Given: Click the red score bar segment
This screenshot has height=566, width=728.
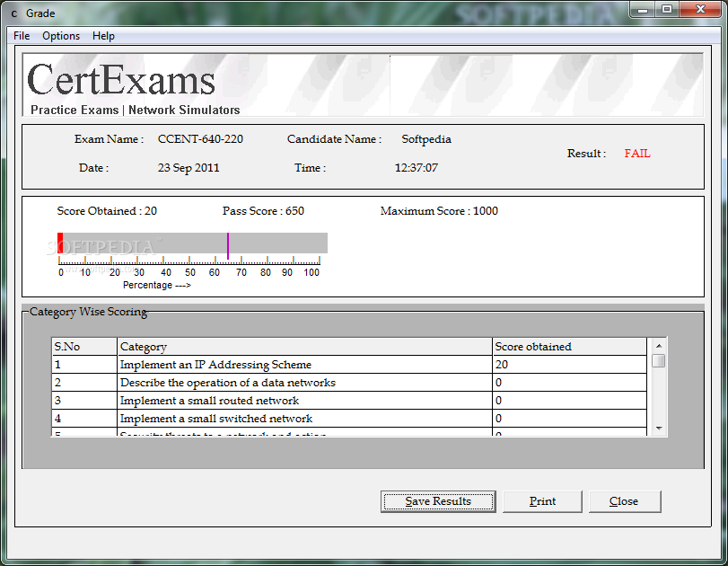Looking at the screenshot, I should point(60,243).
